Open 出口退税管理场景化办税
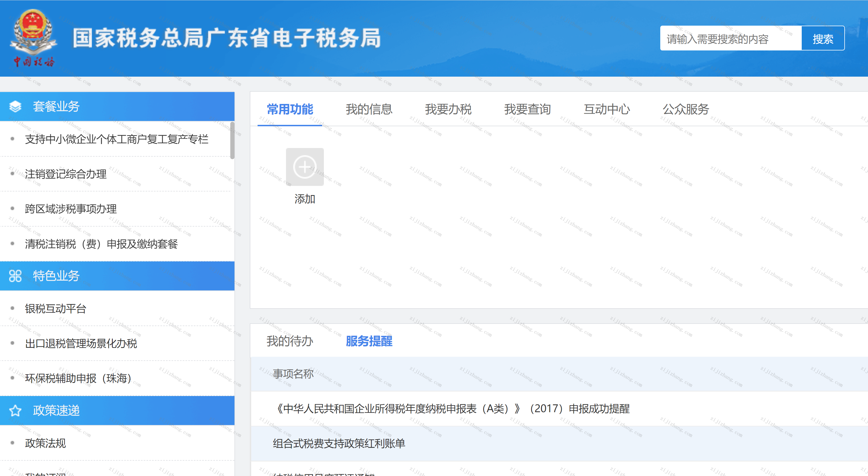The height and width of the screenshot is (476, 868). (x=81, y=344)
